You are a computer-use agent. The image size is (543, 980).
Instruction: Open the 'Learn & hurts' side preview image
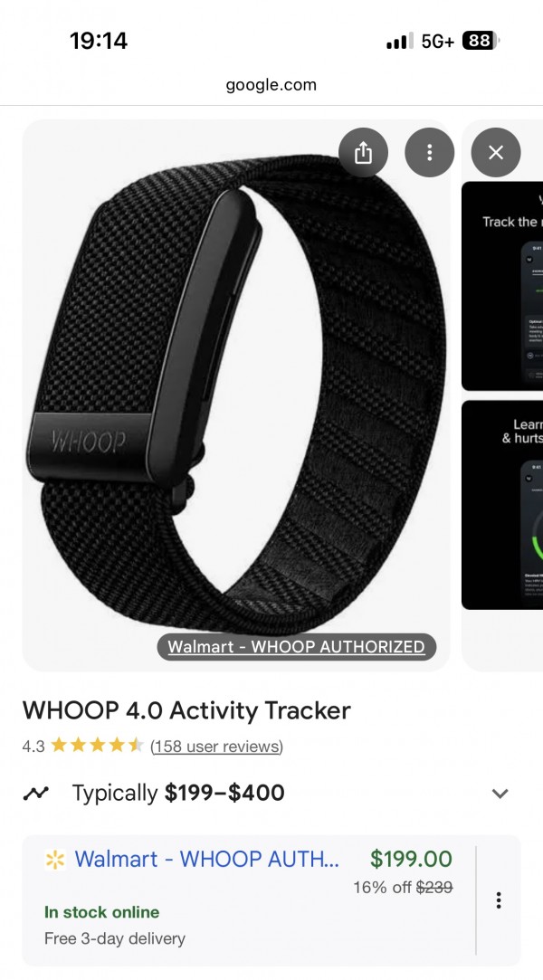pyautogui.click(x=502, y=505)
